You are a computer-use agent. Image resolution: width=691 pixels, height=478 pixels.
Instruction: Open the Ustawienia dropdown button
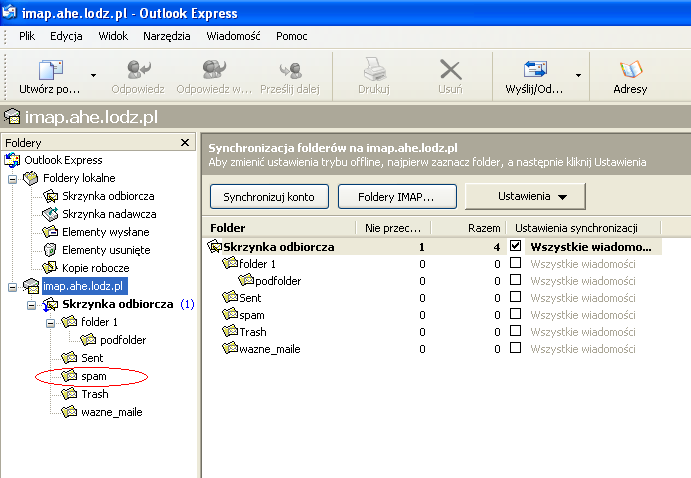point(525,196)
